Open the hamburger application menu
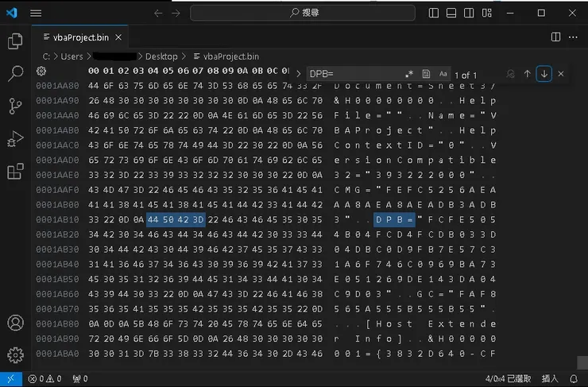The image size is (588, 387). click(x=36, y=14)
